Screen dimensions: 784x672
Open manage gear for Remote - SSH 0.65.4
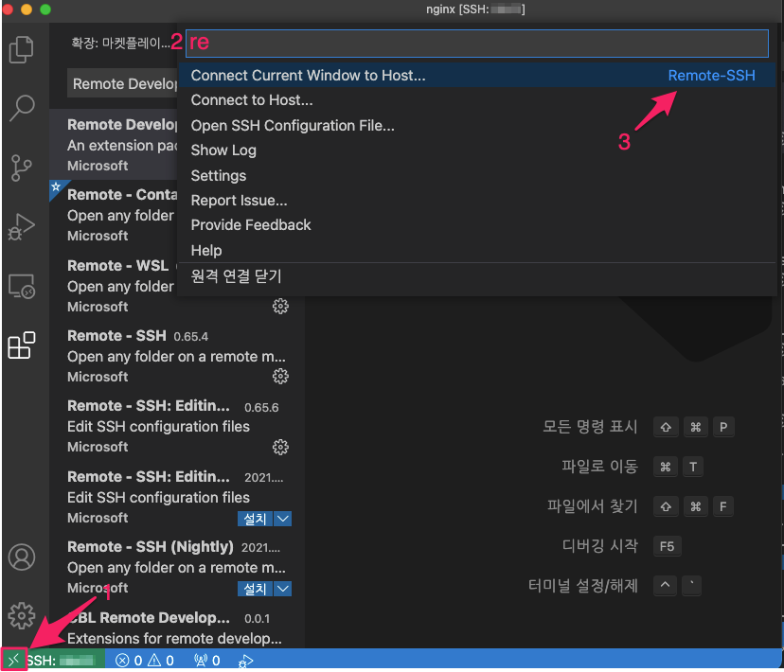(280, 376)
